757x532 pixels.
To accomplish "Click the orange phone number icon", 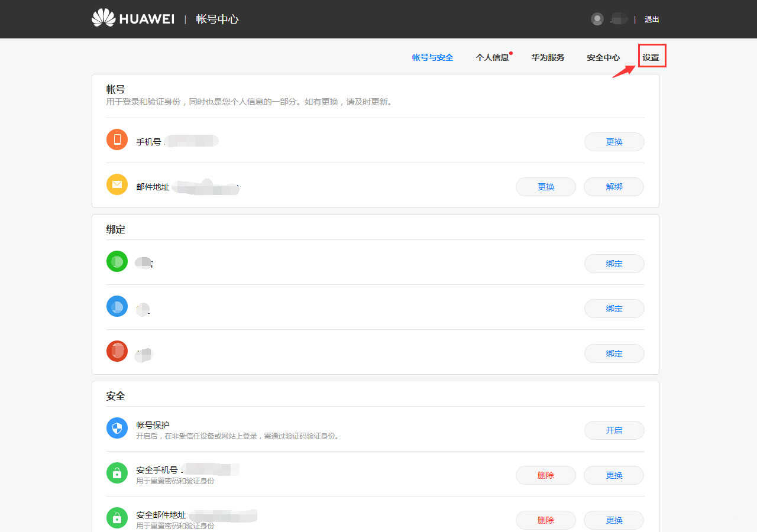I will (x=117, y=140).
